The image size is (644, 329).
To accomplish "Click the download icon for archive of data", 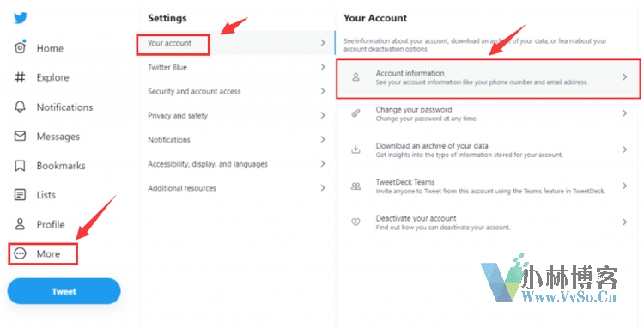I will pos(355,149).
